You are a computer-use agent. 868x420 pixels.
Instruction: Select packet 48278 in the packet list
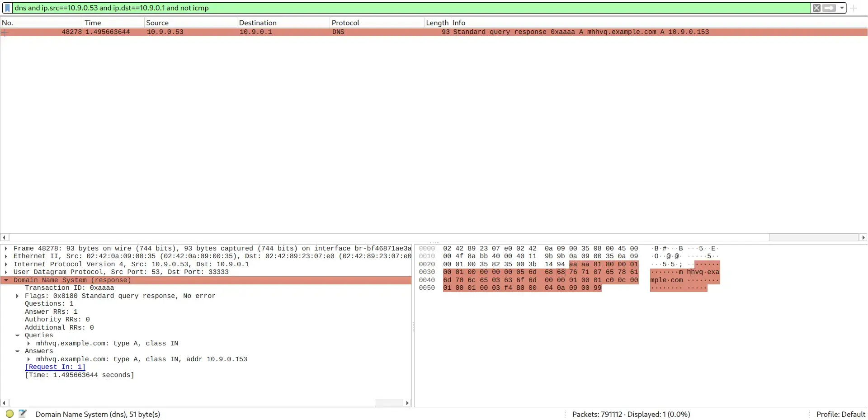click(x=434, y=32)
